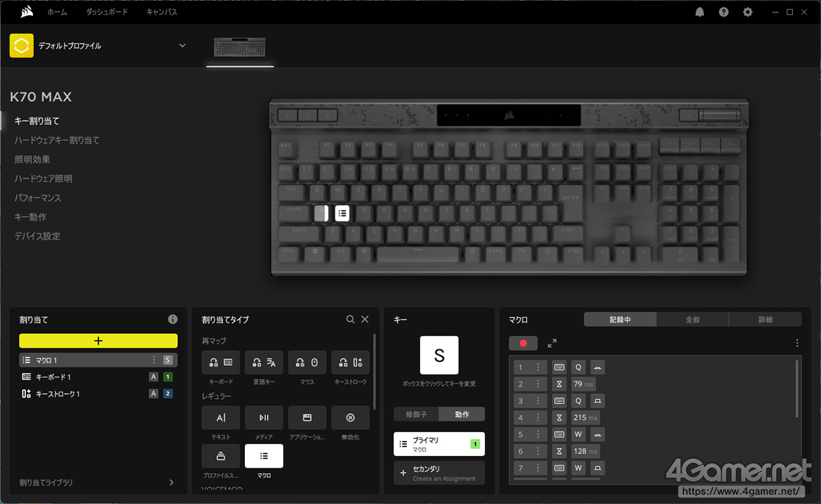Expand the デフォルトプロファイル profile dropdown

[x=182, y=46]
